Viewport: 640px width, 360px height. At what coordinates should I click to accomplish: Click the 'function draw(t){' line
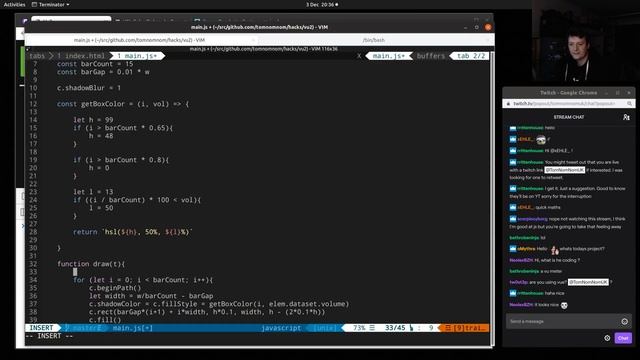pos(91,264)
